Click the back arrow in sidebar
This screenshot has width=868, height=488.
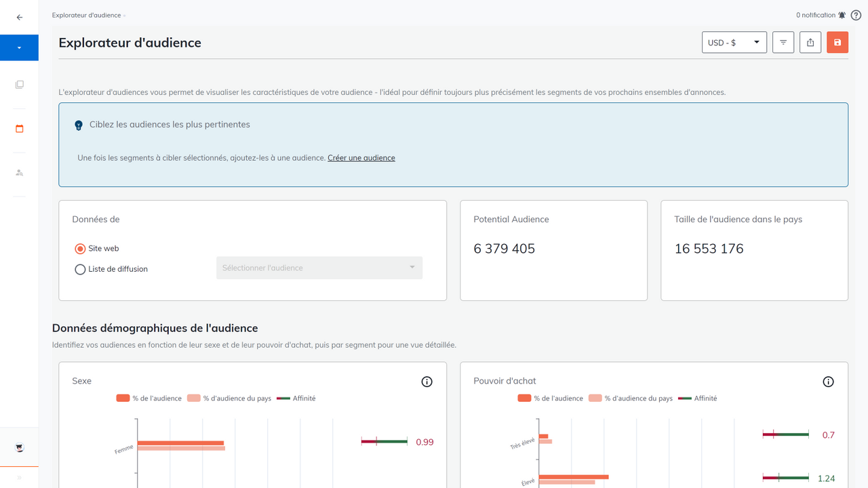(19, 18)
